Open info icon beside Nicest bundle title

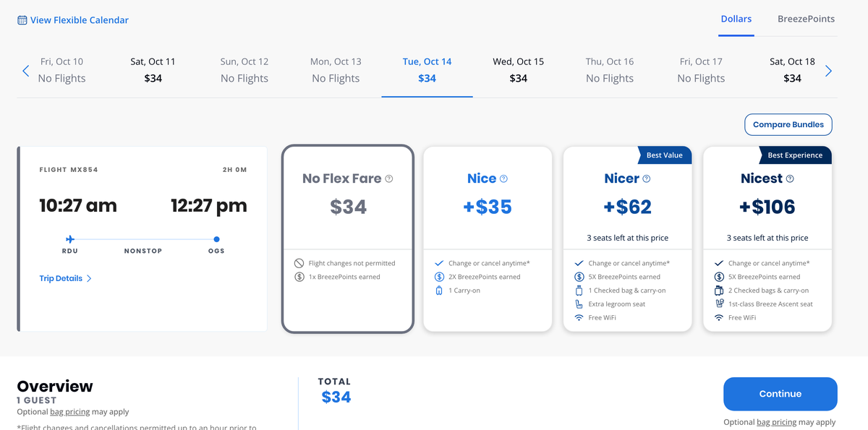point(790,179)
